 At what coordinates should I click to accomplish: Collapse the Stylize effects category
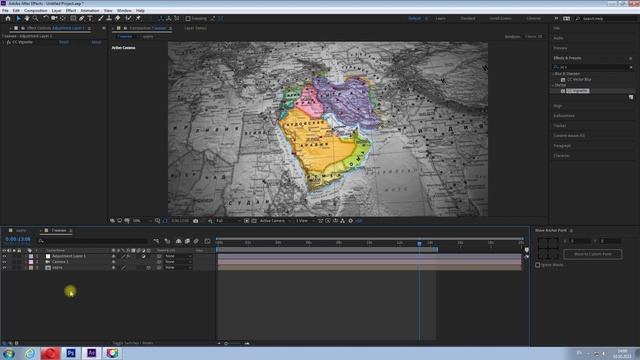(553, 85)
